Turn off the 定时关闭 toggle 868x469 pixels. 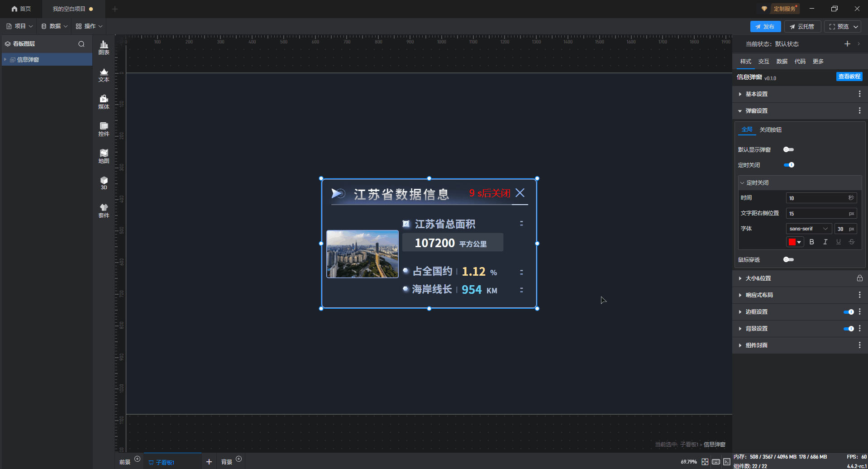(x=789, y=165)
